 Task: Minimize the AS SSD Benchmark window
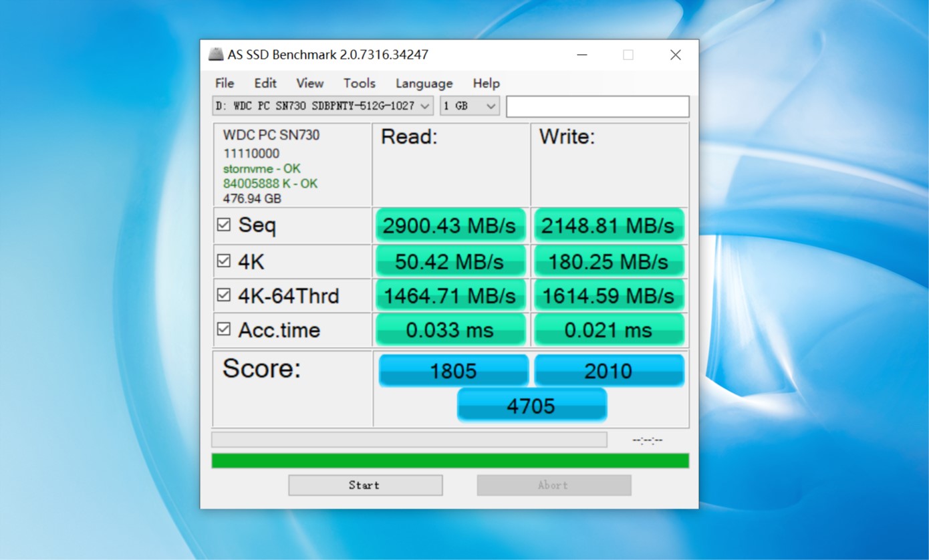[582, 55]
